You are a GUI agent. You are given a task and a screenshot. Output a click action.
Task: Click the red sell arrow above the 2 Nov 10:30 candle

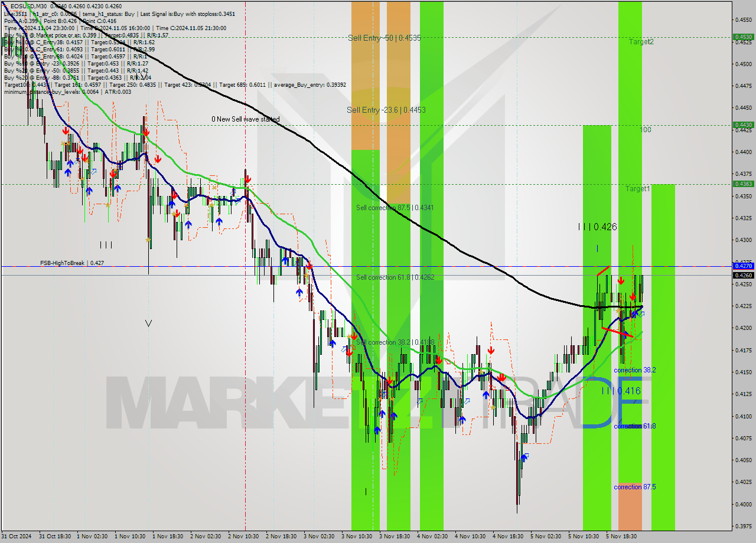(x=247, y=179)
